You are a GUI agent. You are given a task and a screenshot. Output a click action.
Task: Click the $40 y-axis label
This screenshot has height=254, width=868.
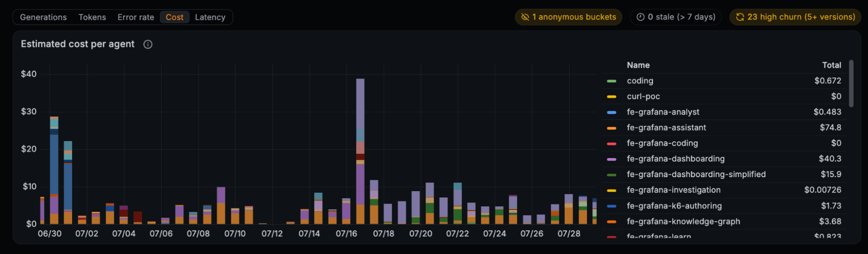[x=29, y=74]
